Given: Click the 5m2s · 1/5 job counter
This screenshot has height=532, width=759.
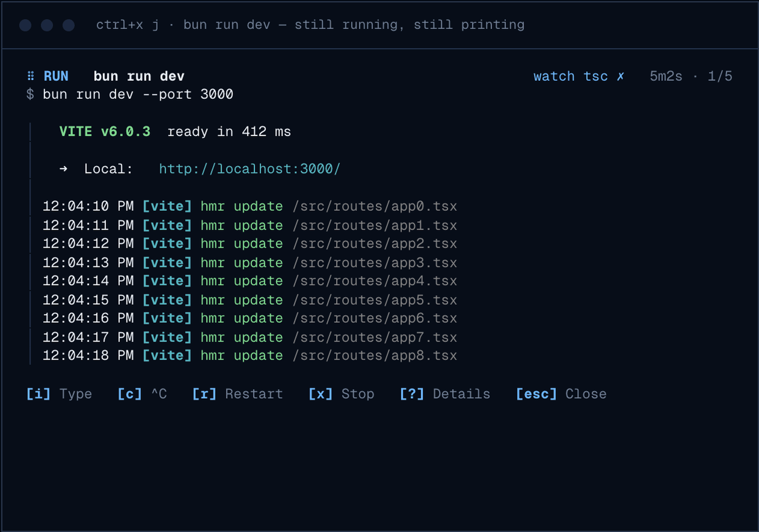Looking at the screenshot, I should point(691,77).
